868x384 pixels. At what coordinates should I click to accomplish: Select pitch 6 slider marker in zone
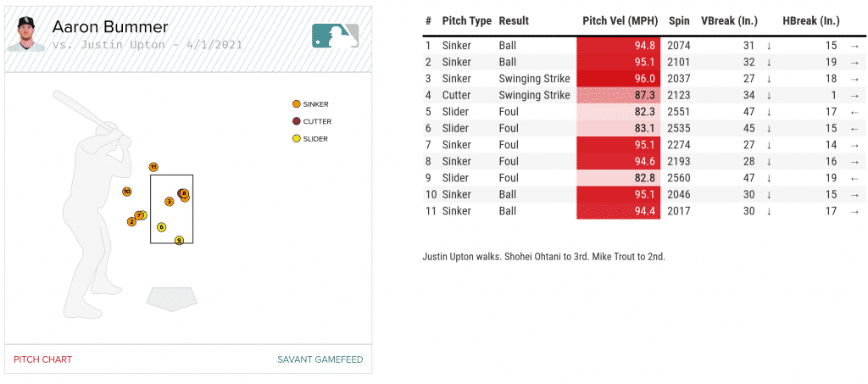click(x=161, y=226)
